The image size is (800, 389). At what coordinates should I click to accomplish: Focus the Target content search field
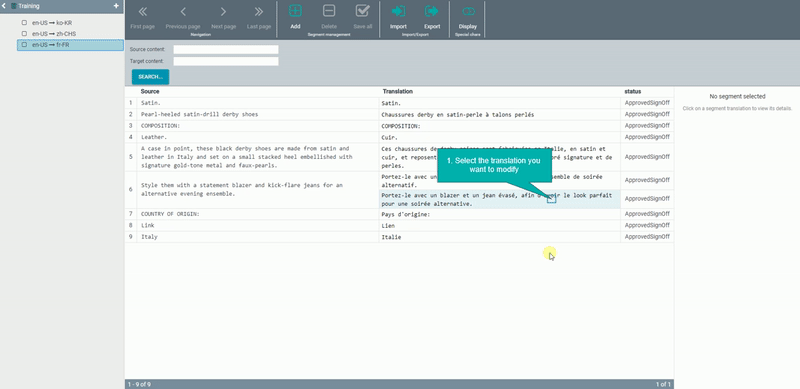point(226,61)
